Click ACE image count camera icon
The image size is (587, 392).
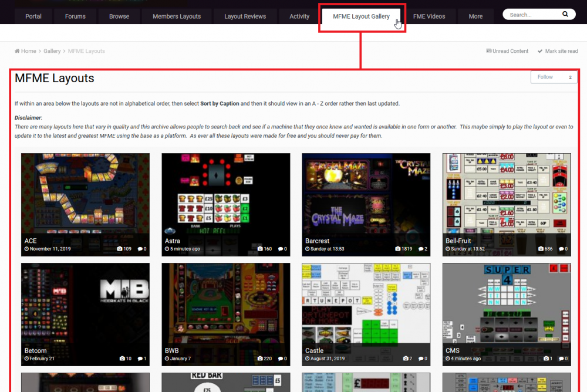pos(119,249)
